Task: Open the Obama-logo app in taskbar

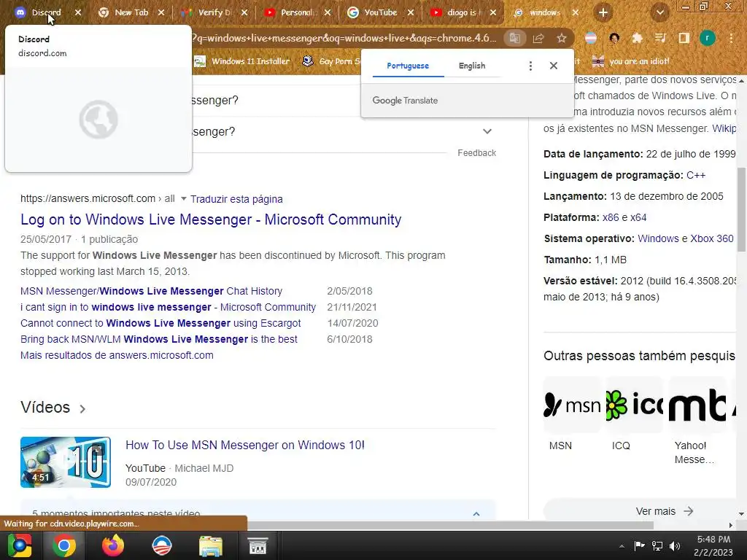Action: pos(161,545)
